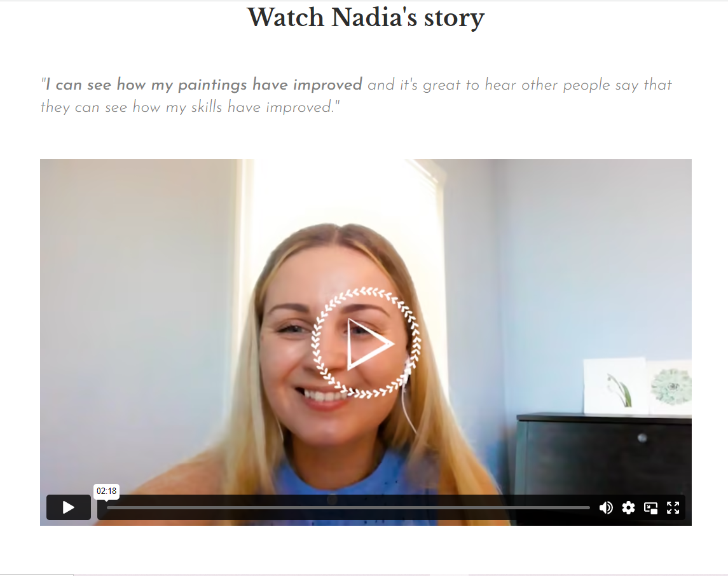The image size is (728, 576).
Task: Click the video progress bar track
Action: (348, 508)
